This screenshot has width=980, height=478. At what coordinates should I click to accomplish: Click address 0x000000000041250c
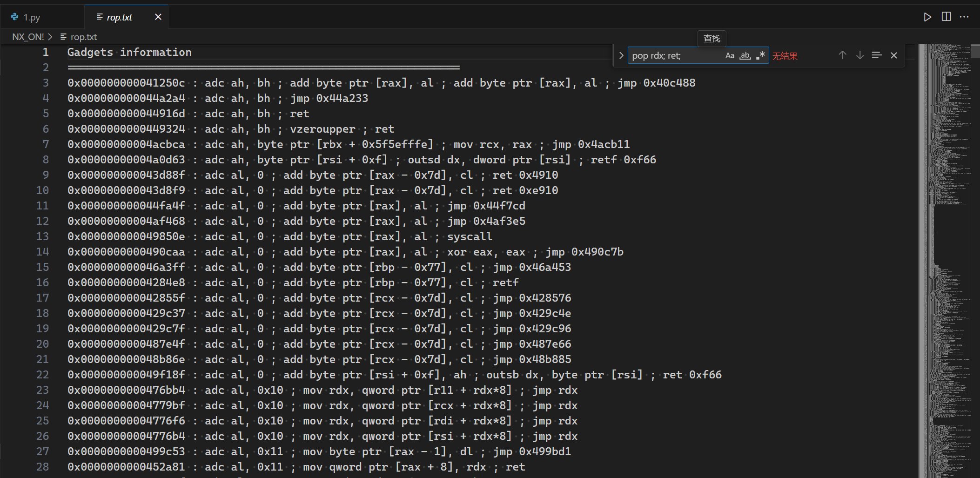click(126, 83)
